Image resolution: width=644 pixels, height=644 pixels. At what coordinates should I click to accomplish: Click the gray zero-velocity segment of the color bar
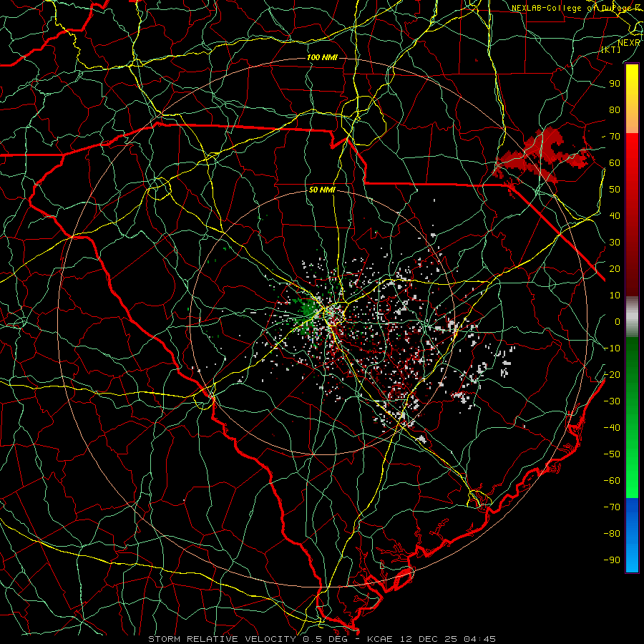632,317
